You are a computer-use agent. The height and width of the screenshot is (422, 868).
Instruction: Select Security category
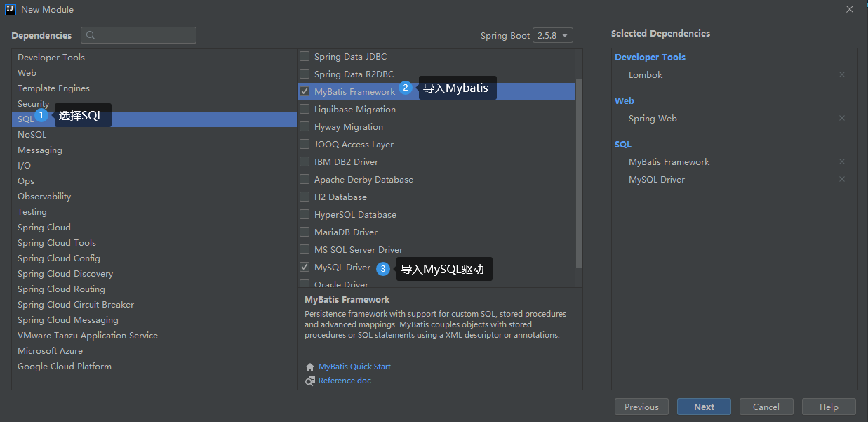coord(154,104)
